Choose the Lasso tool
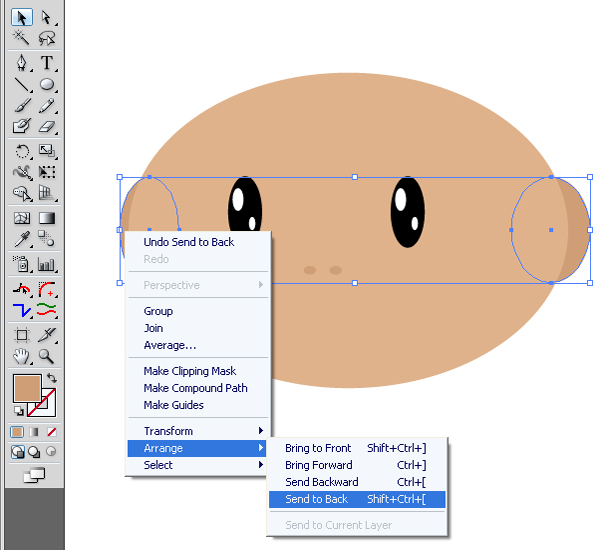 point(46,38)
